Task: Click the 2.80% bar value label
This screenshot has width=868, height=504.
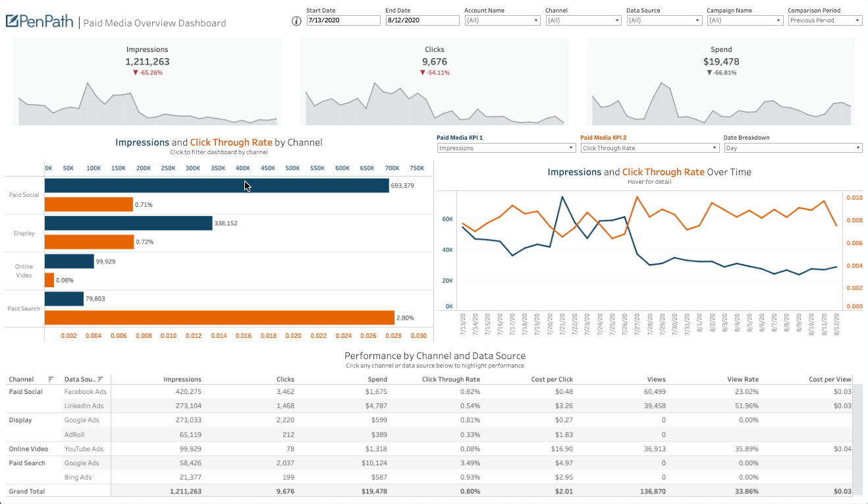Action: [405, 318]
